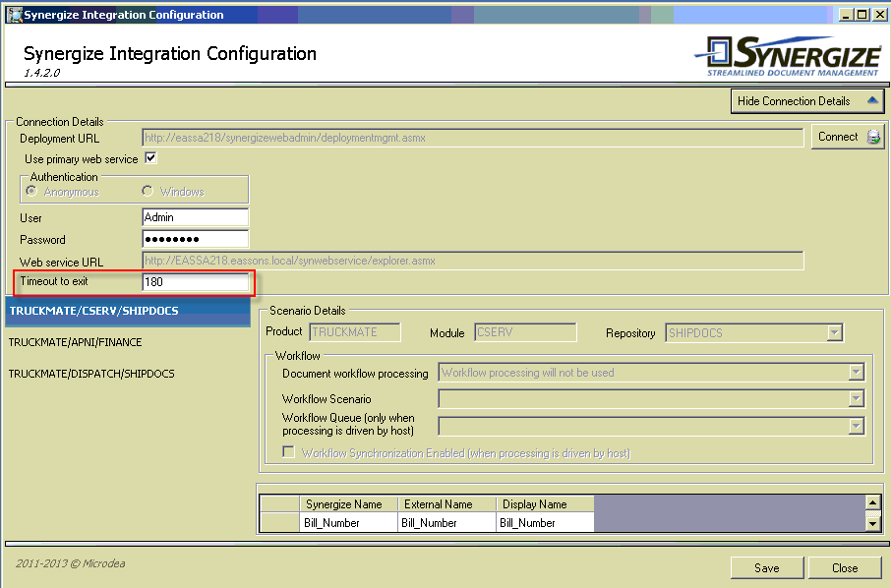This screenshot has height=588, width=891.
Task: Click Bill_Number under Synergize Name
Action: (348, 522)
